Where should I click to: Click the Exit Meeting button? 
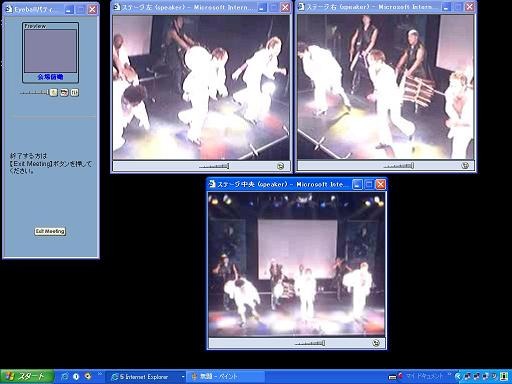pos(50,231)
